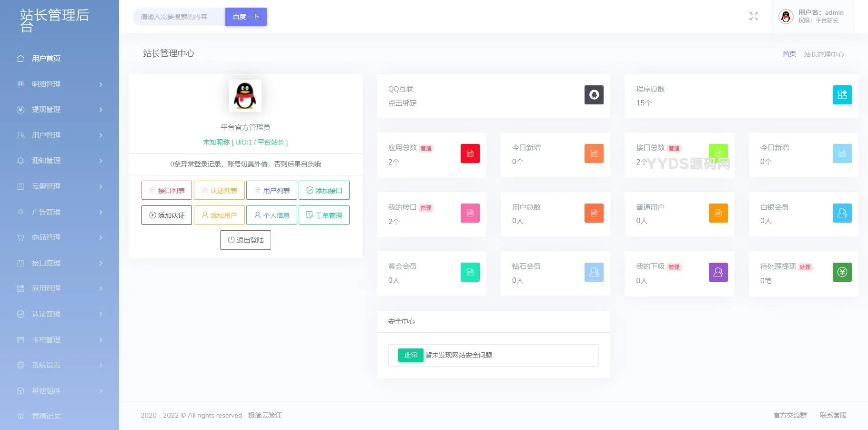Screen dimensions: 868x430
Task: Open 官方交流群 footer link
Action: [790, 415]
